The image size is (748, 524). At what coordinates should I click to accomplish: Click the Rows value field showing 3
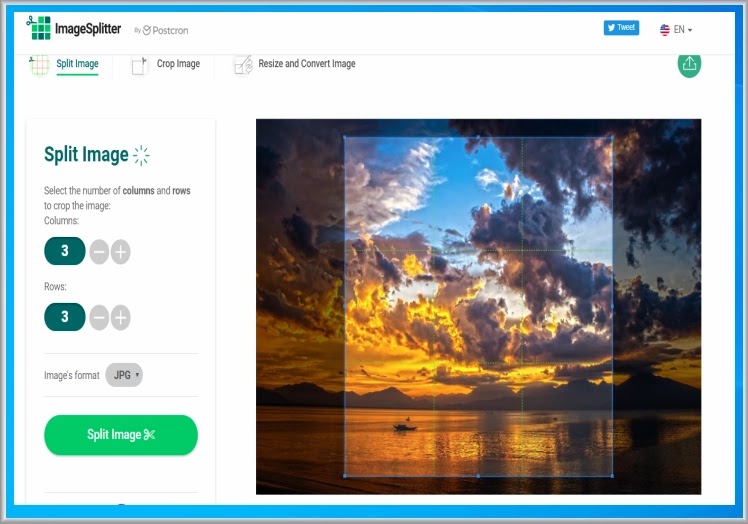[65, 317]
